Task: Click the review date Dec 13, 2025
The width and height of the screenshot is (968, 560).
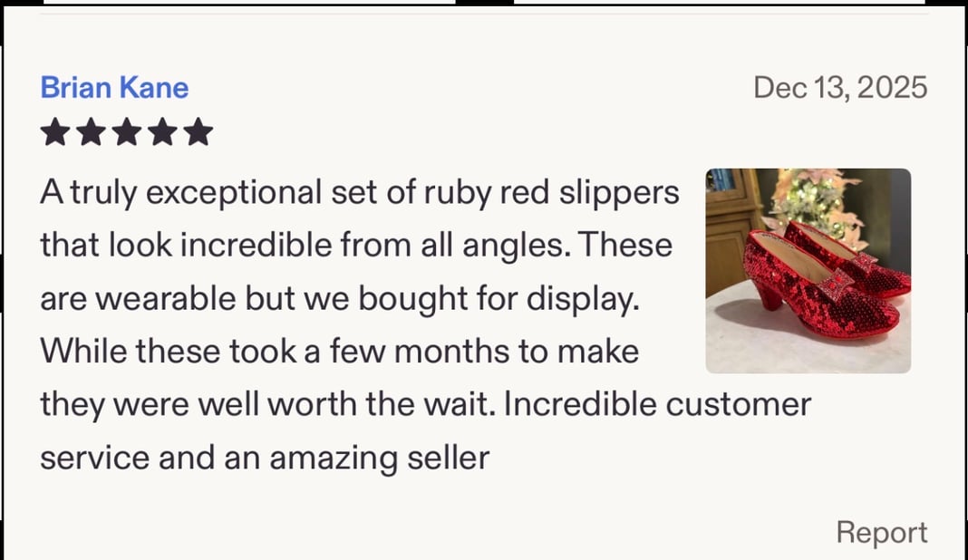Action: pyautogui.click(x=840, y=88)
